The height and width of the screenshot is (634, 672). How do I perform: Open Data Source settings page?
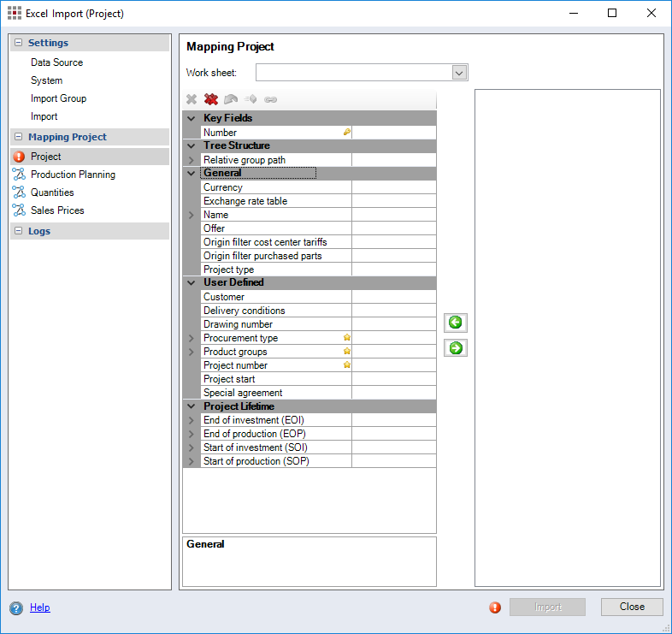pyautogui.click(x=56, y=62)
